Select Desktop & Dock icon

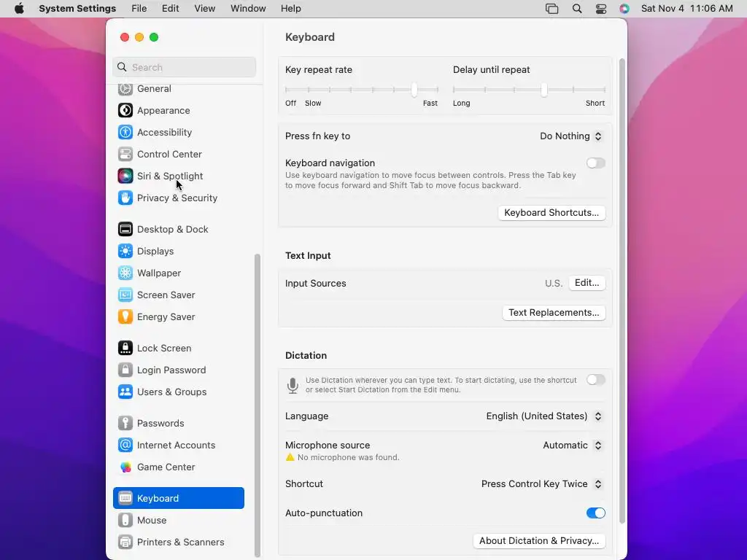pyautogui.click(x=125, y=230)
